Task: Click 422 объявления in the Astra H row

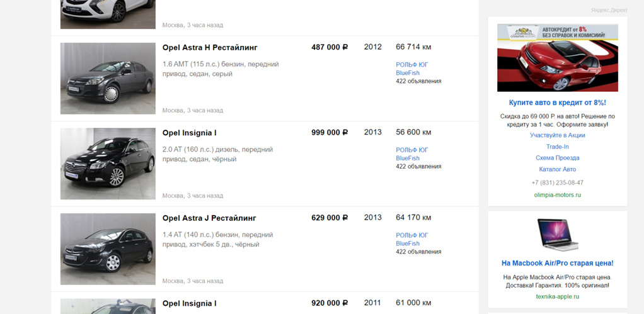Action: [418, 81]
